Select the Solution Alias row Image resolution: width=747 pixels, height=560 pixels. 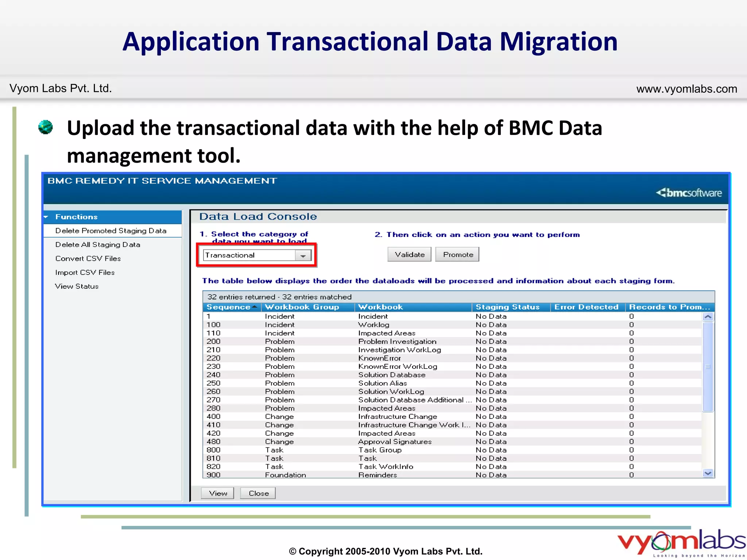point(452,383)
